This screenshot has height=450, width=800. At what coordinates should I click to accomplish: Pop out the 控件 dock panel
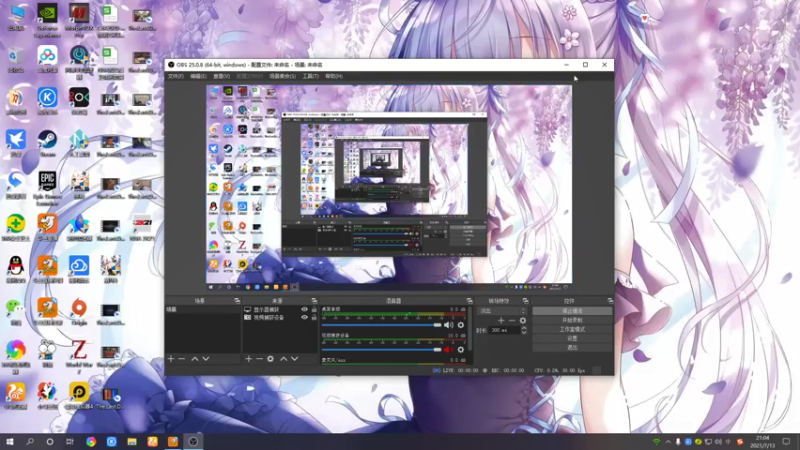(x=610, y=301)
